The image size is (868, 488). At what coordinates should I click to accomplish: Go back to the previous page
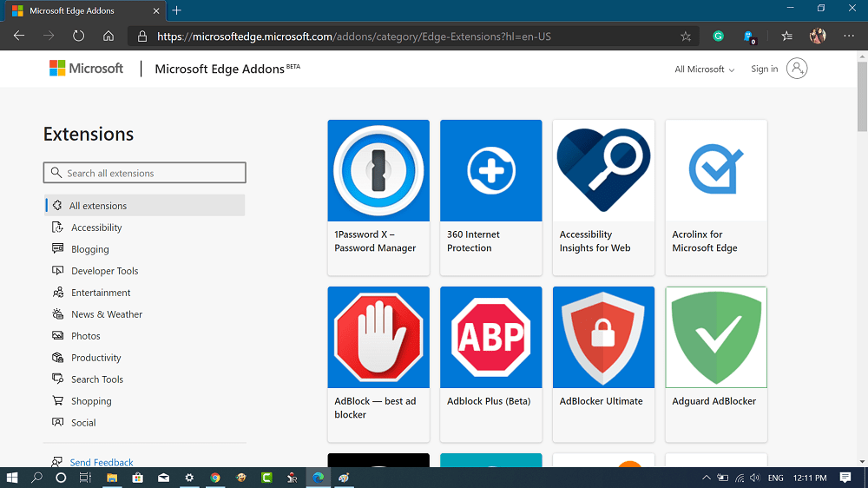(19, 36)
